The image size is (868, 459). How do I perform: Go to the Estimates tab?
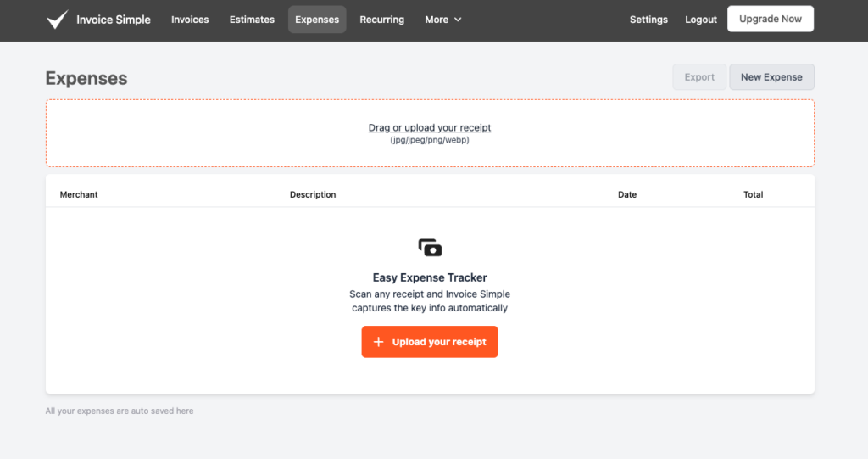pos(252,20)
